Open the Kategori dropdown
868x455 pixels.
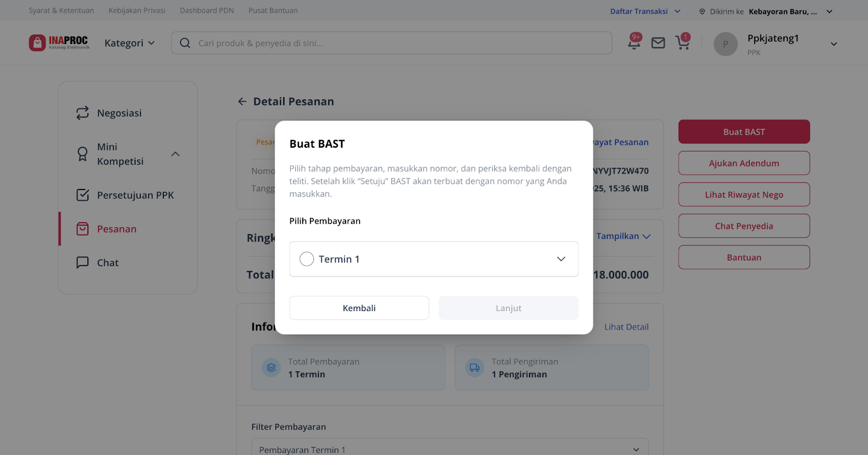tap(129, 43)
